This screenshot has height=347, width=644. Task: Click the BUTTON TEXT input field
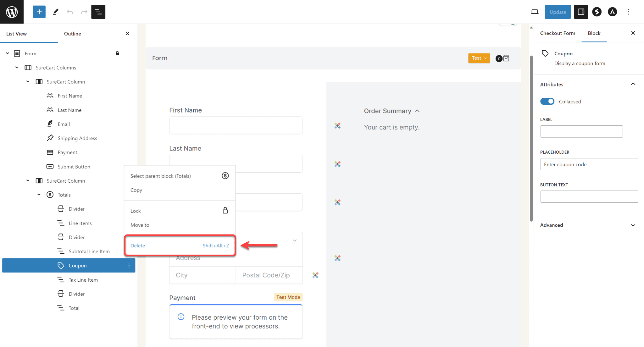click(x=589, y=196)
